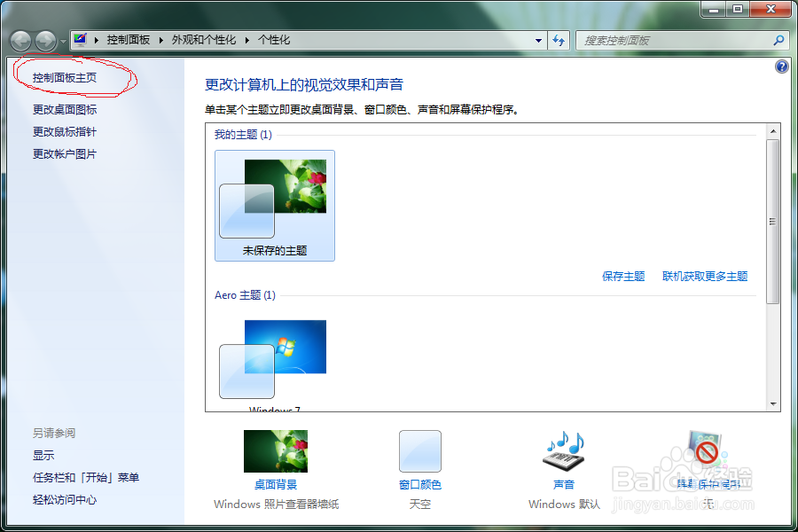Click the Forward navigation arrow button
The height and width of the screenshot is (532, 798).
(46, 41)
